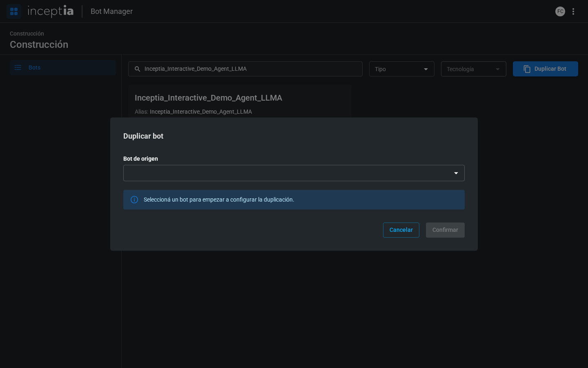The height and width of the screenshot is (368, 588).
Task: Open the apps grid icon
Action: click(14, 11)
